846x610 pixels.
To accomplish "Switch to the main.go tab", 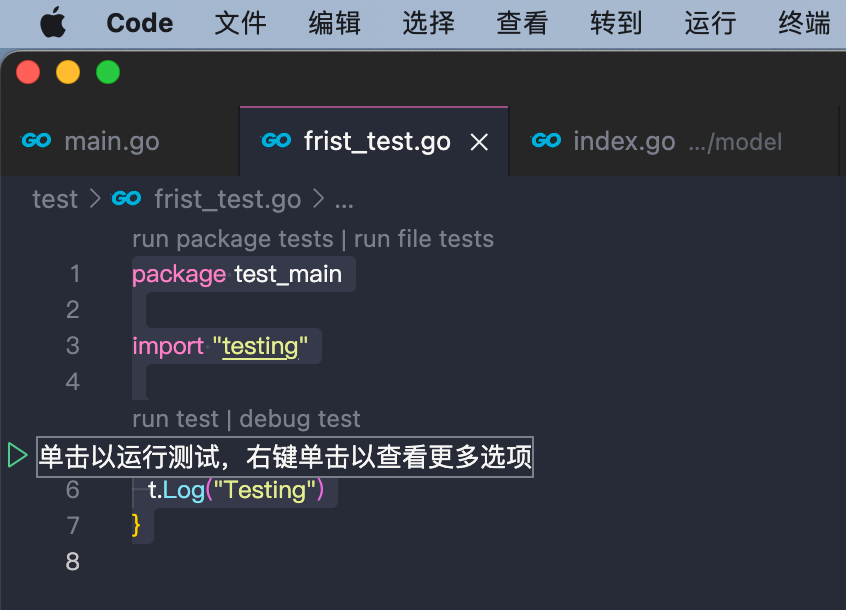I will [x=111, y=142].
